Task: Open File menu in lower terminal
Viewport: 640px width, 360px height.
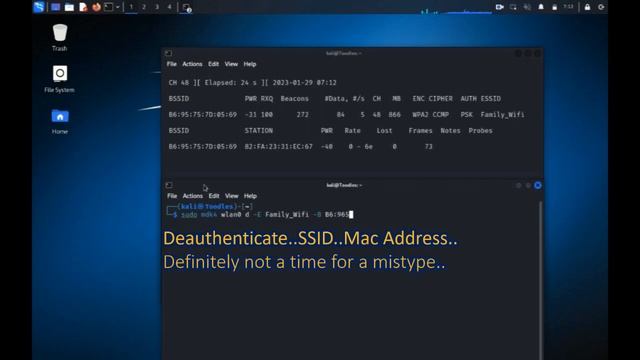Action: click(172, 196)
